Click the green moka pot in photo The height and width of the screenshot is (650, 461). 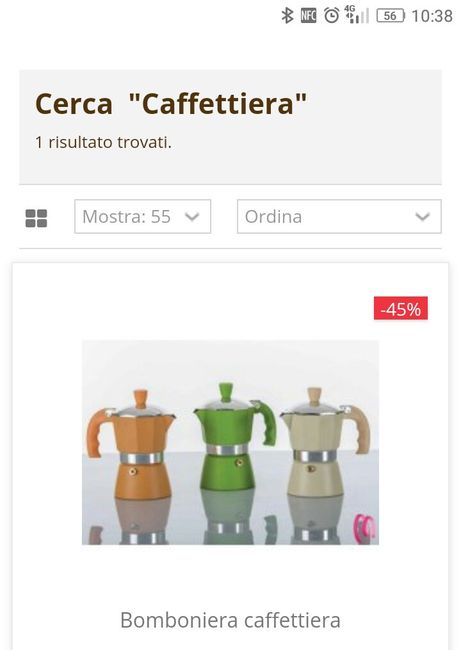pyautogui.click(x=235, y=436)
